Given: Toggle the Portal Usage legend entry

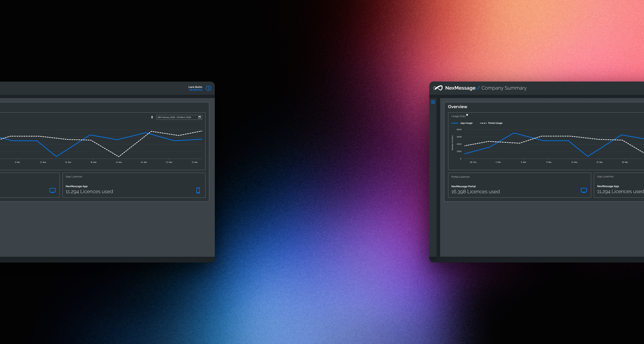Looking at the screenshot, I should (491, 123).
